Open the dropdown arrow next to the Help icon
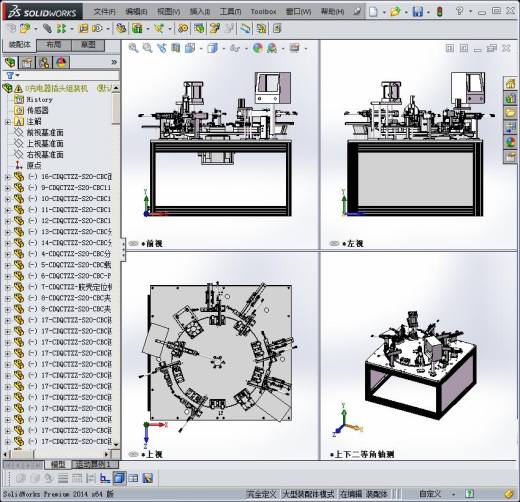520x502 pixels. (471, 11)
